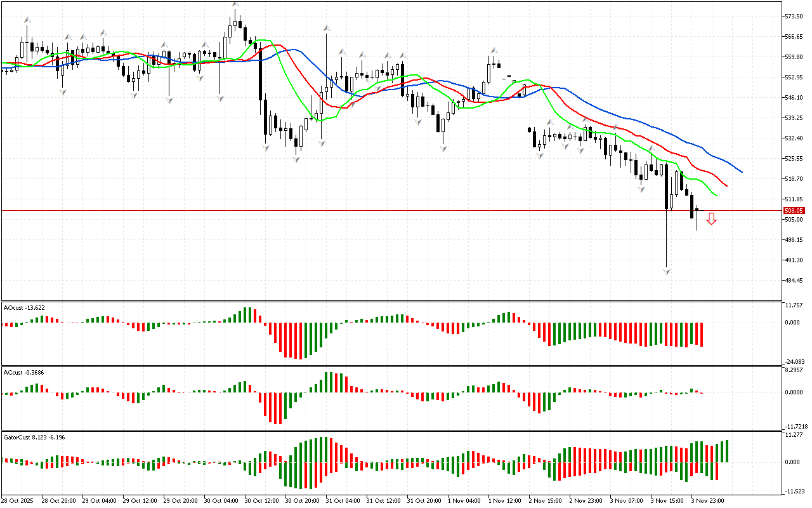Screen dimensions: 812x508
Task: Click the 573.50 price scale label
Action: point(794,16)
